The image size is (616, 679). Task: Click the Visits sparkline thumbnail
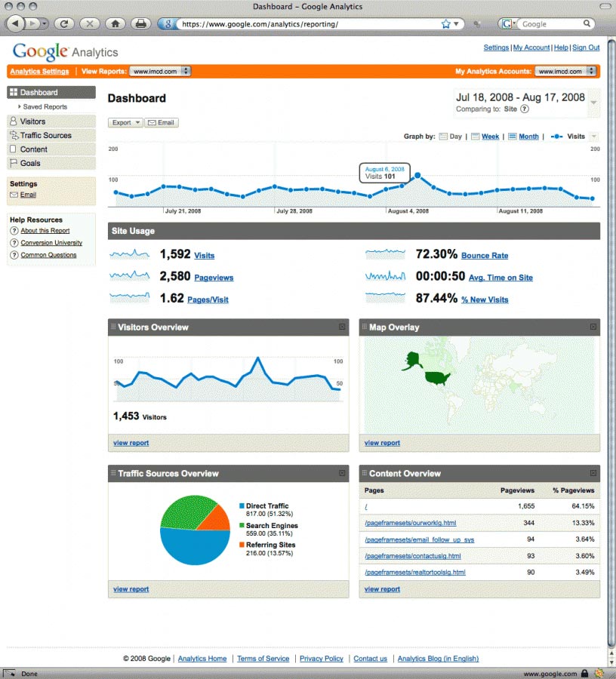[x=130, y=254]
